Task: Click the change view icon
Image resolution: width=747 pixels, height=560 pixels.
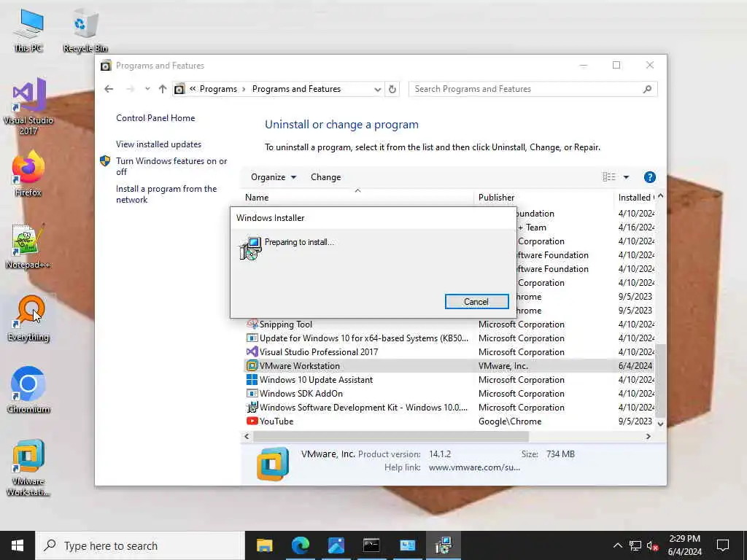Action: coord(609,177)
